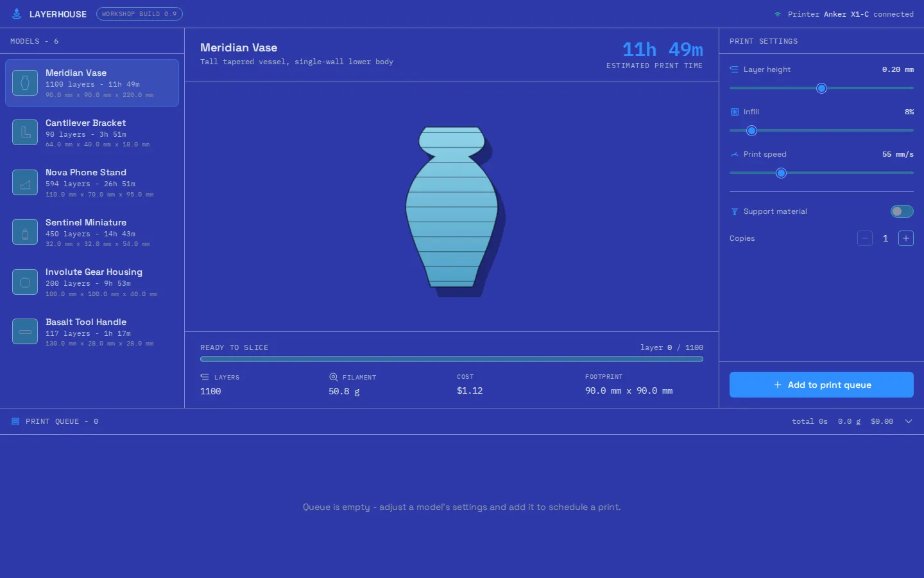Open the Basalt Tool Handle model name
This screenshot has width=924, height=578.
(x=86, y=322)
